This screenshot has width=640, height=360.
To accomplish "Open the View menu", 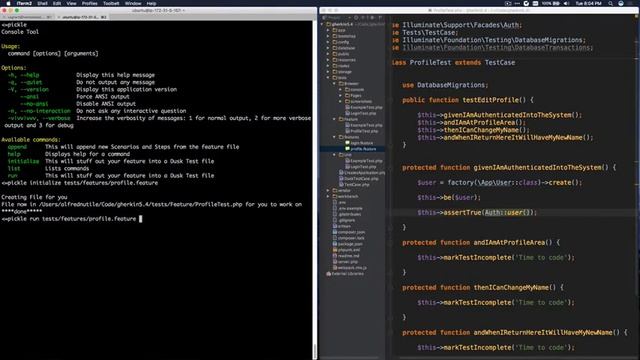I will coord(71,3).
